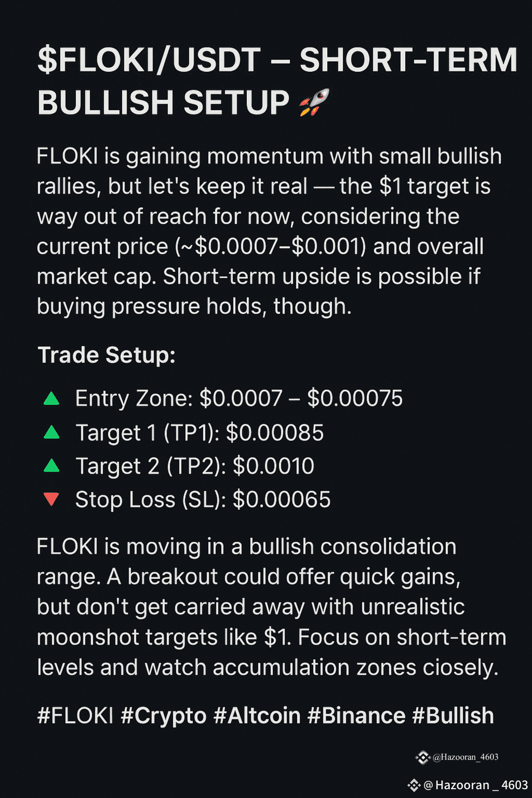Viewport: 532px width, 798px height.
Task: Click the small Binance logo watermark
Action: coord(422,757)
